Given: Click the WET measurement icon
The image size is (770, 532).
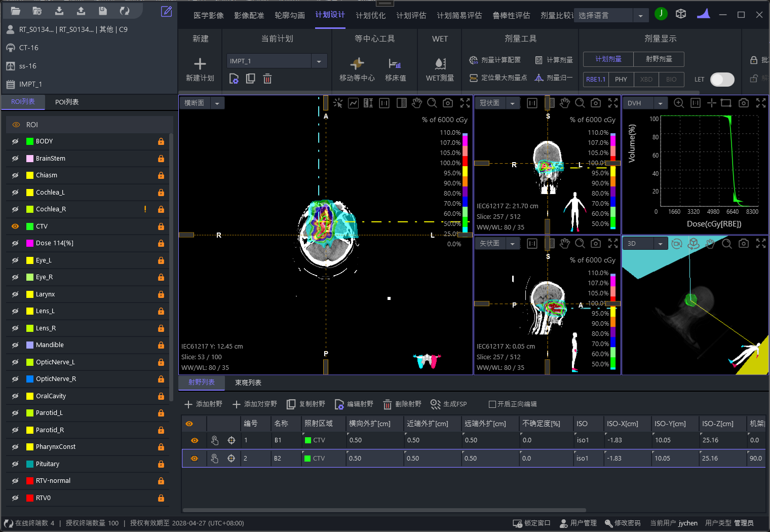Looking at the screenshot, I should click(x=440, y=64).
